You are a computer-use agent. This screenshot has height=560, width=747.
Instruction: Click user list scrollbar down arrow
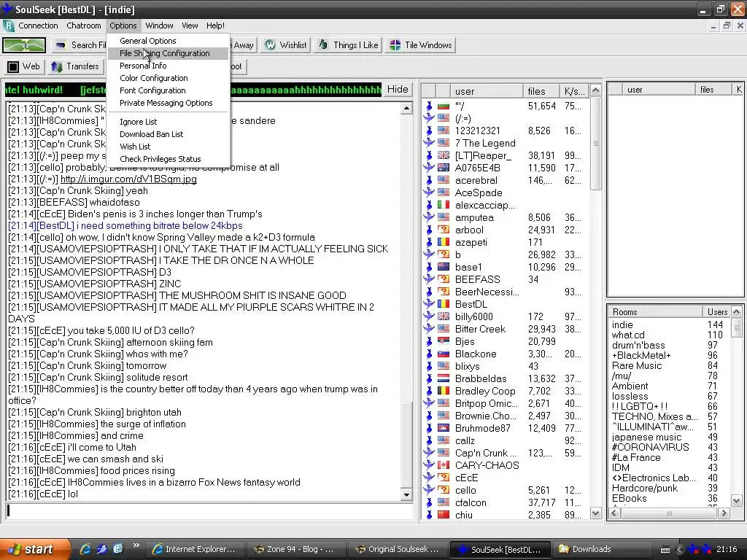(x=595, y=513)
